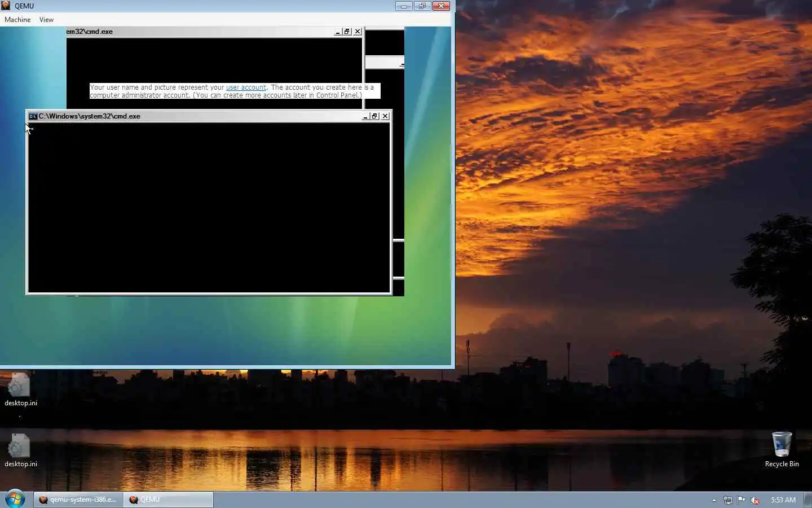Screen dimensions: 812x508
Task: Open the Windows Start menu orb
Action: [15, 499]
